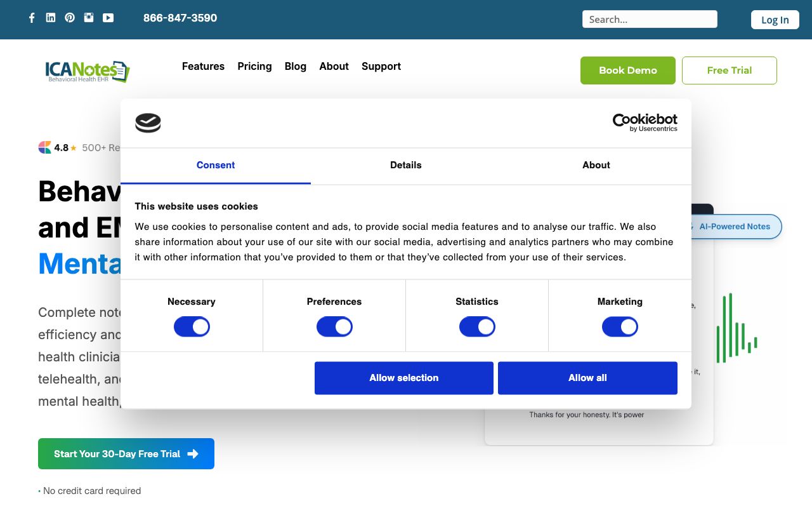This screenshot has height=508, width=812.
Task: Click 'This website uses cookies' heading
Action: coord(197,206)
